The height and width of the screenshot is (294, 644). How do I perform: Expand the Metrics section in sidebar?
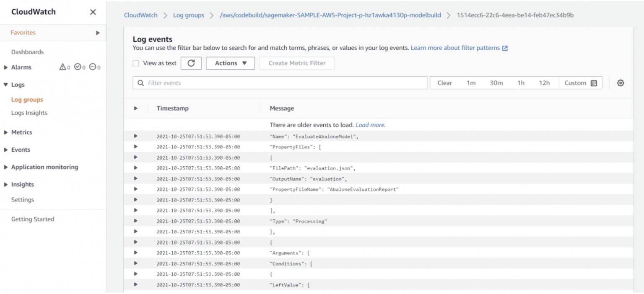point(6,132)
